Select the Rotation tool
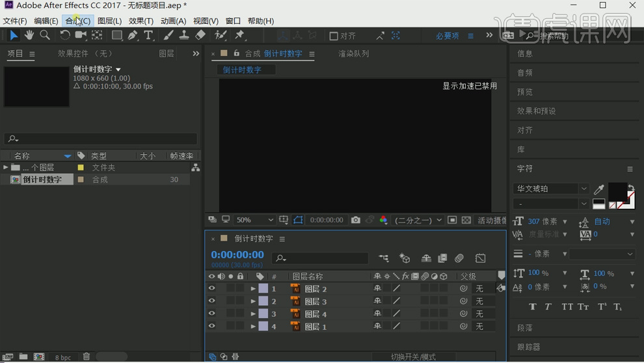This screenshot has width=644, height=363. pos(65,36)
